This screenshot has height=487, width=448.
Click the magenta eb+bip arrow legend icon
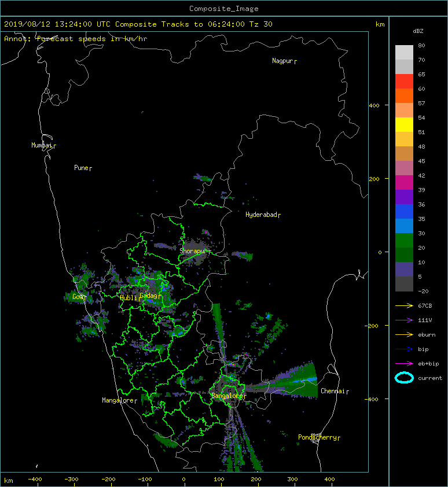(404, 363)
